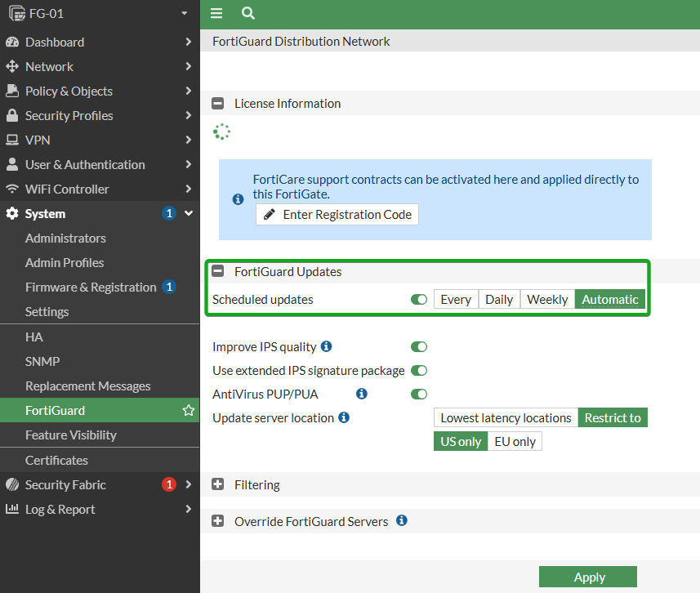
Task: Click Firmware & Registration notification badge
Action: (x=169, y=287)
